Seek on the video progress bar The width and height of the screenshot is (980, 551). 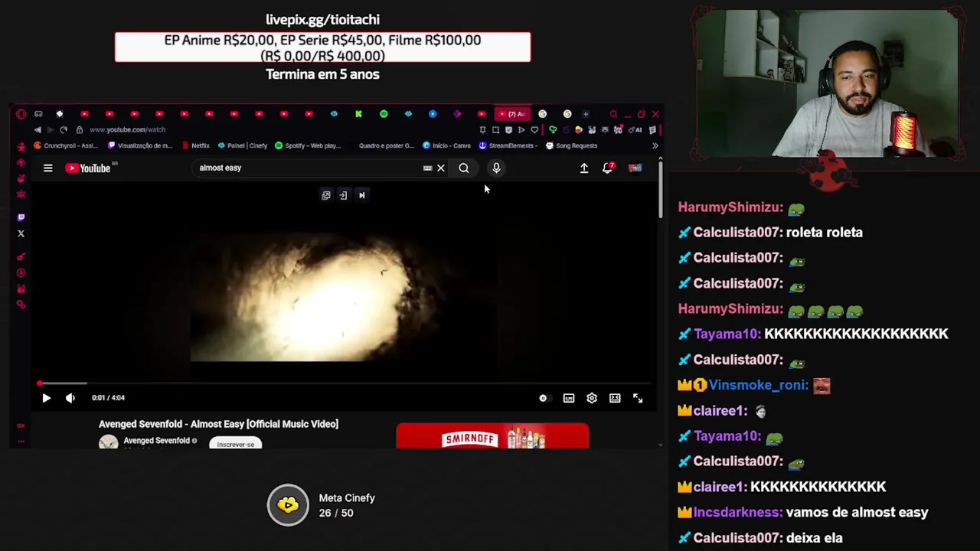click(345, 383)
